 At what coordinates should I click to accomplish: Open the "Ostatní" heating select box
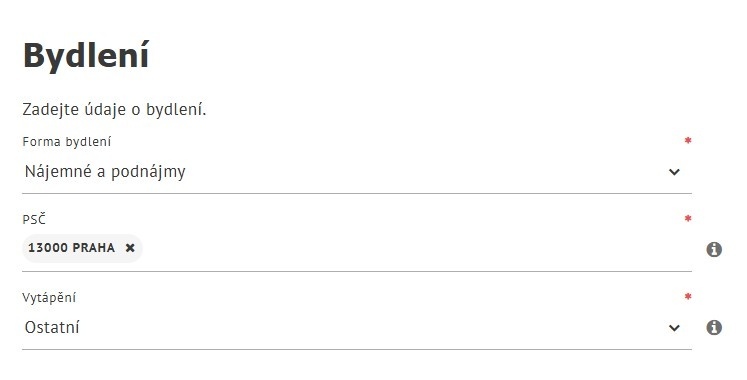357,328
